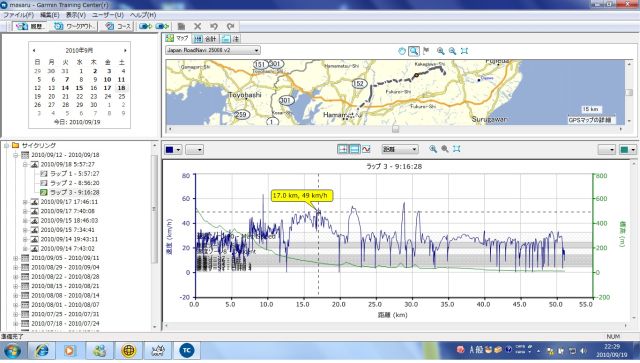Screen dimensions: 640x363
Task: Click the properties page icon in the toolbar
Action: pyautogui.click(x=181, y=26)
